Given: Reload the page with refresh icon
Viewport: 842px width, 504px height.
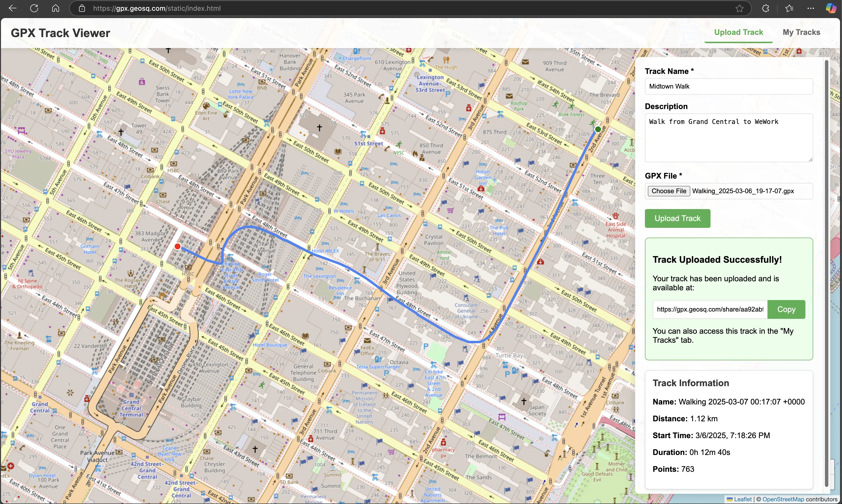Looking at the screenshot, I should [34, 8].
